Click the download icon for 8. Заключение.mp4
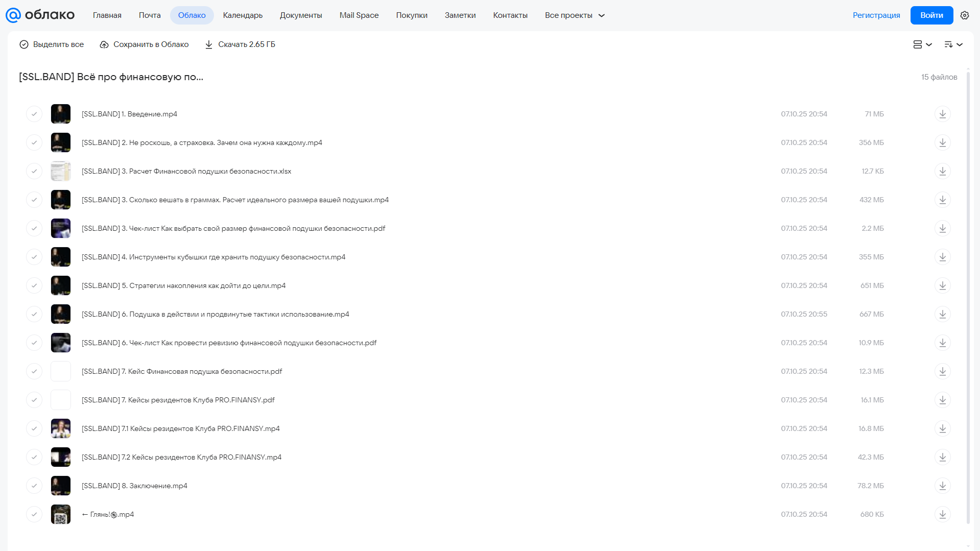 tap(943, 486)
